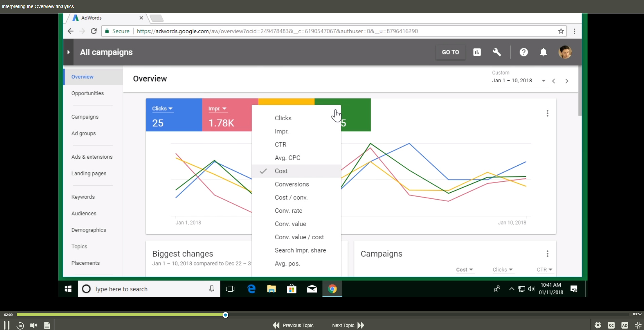The width and height of the screenshot is (644, 330).
Task: Open the Tools wrench menu
Action: (497, 52)
